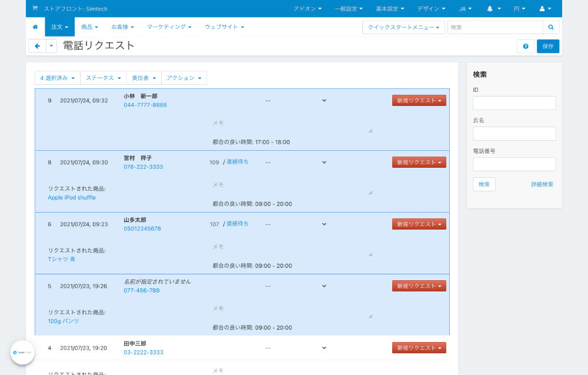Click memo resize handle in request 8
Image resolution: width=588 pixels, height=375 pixels.
370,193
